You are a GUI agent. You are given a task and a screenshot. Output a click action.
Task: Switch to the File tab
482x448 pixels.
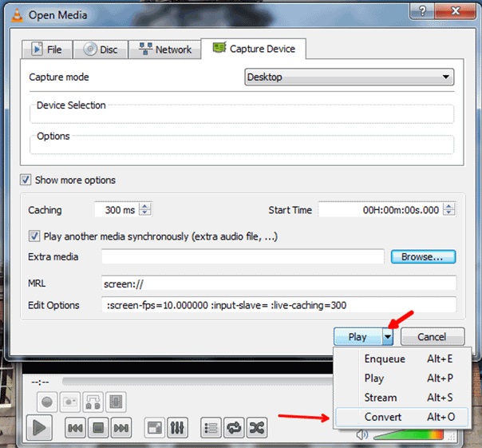tap(47, 50)
